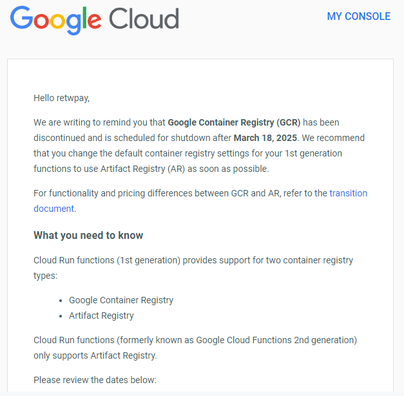Click the 'document' link text
This screenshot has width=404, height=396.
coord(54,209)
